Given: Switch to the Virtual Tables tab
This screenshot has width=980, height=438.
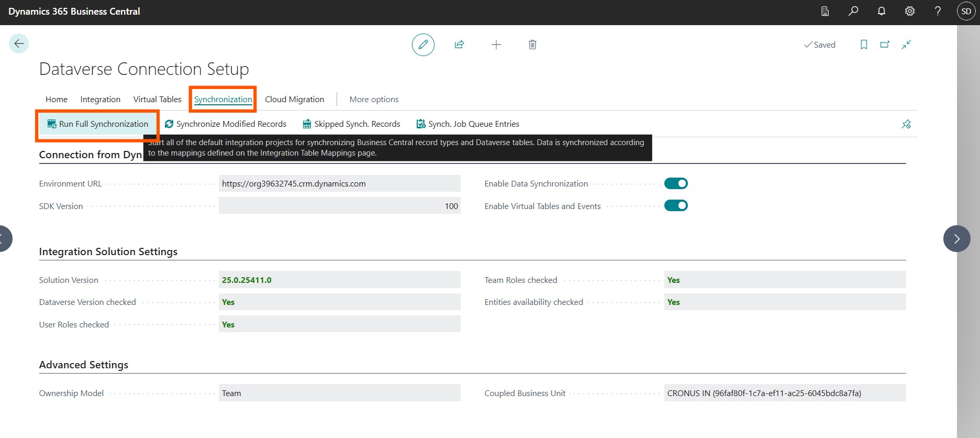Looking at the screenshot, I should (157, 99).
